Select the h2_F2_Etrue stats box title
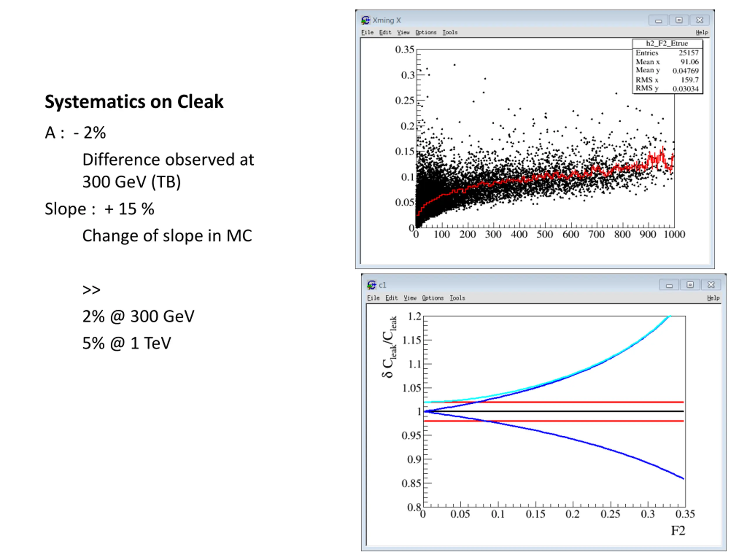This screenshot has height=560, width=747. pyautogui.click(x=667, y=43)
